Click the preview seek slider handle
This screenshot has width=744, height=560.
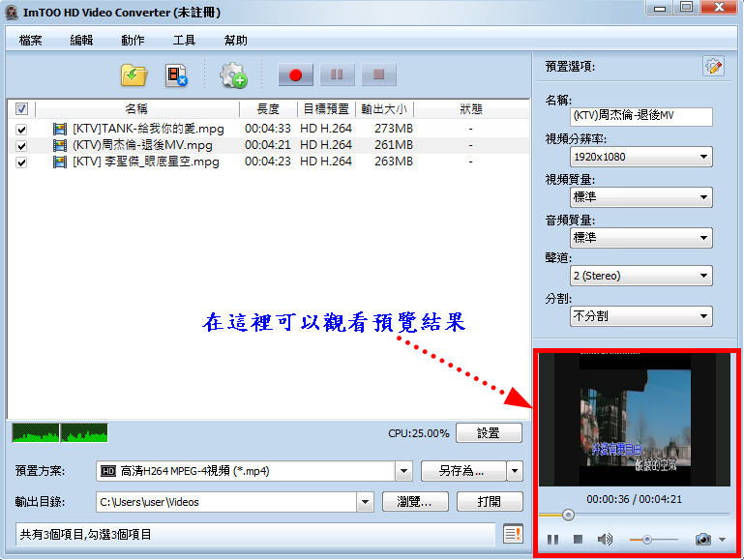click(568, 515)
